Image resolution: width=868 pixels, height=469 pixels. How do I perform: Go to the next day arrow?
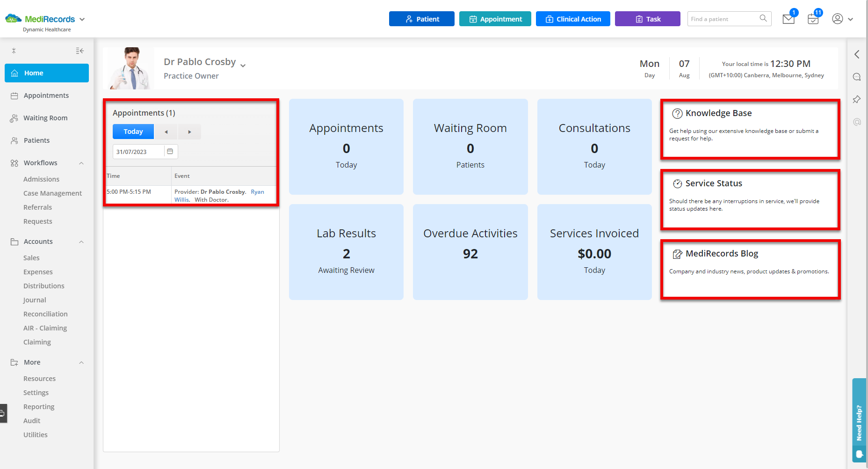189,132
